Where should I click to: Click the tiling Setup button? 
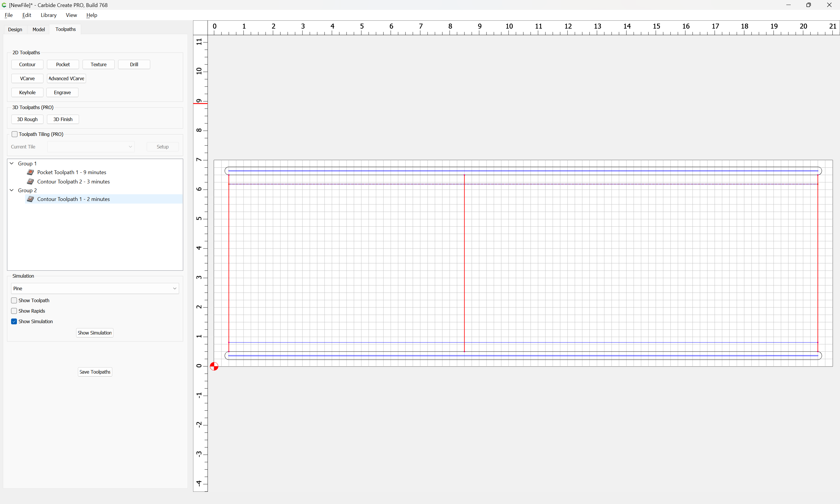click(163, 147)
